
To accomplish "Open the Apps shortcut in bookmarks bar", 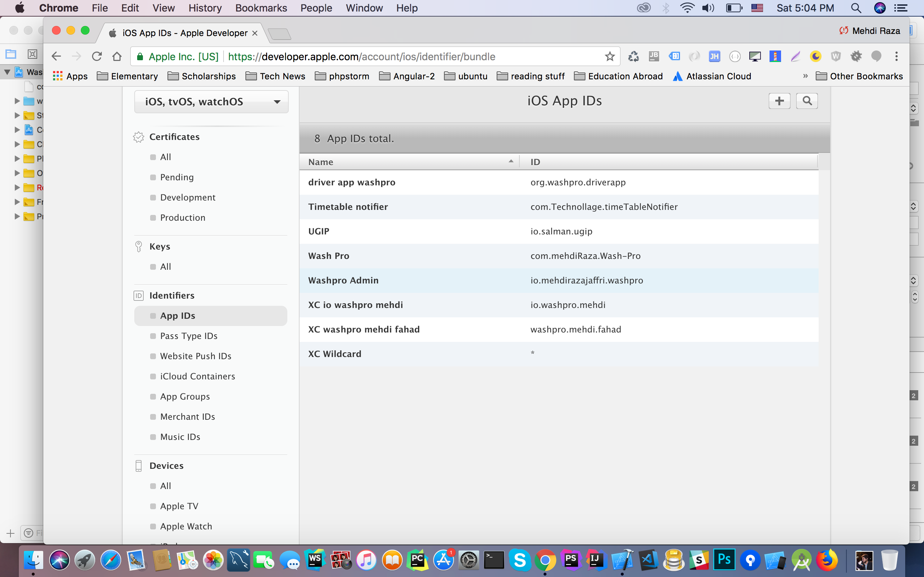I will (x=70, y=76).
